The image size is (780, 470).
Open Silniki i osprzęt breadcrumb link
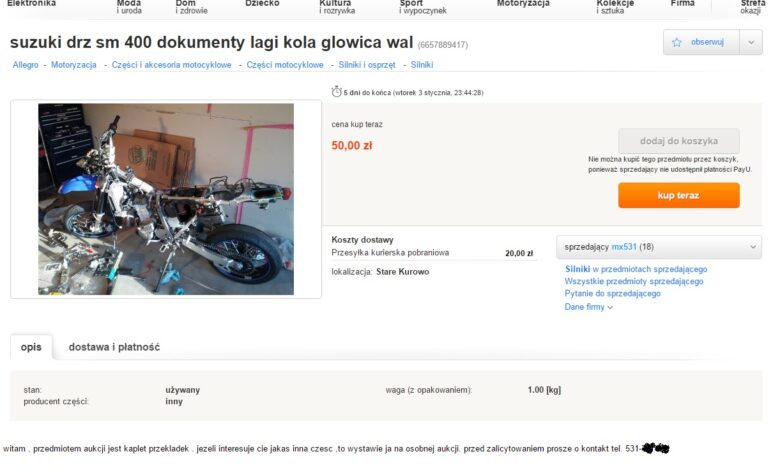click(x=367, y=65)
